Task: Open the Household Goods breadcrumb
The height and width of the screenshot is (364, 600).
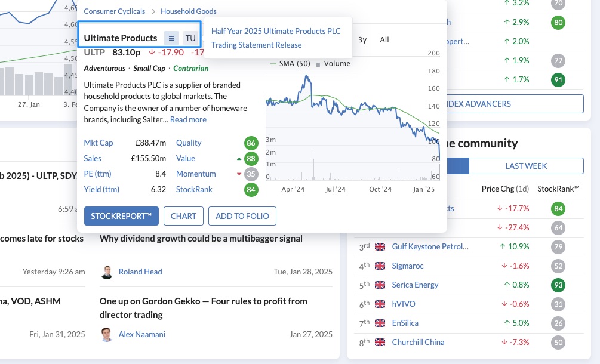Action: pyautogui.click(x=188, y=11)
